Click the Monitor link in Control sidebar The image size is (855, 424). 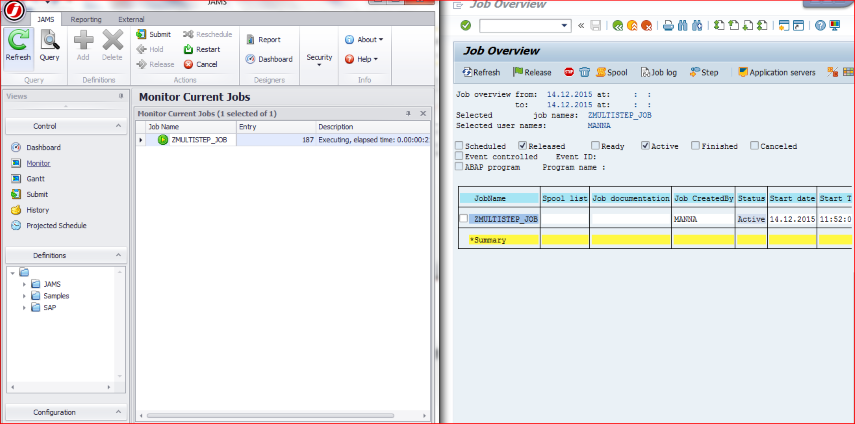tap(38, 163)
